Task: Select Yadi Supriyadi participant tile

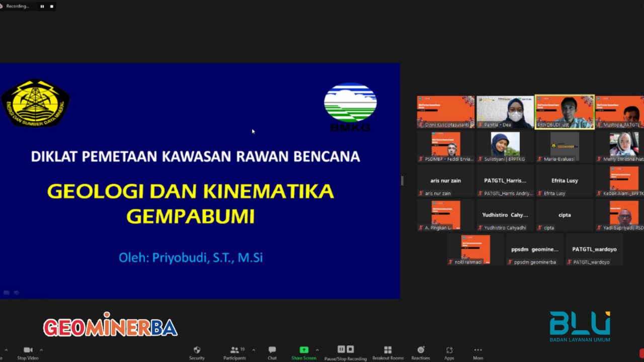Action: coord(620,215)
